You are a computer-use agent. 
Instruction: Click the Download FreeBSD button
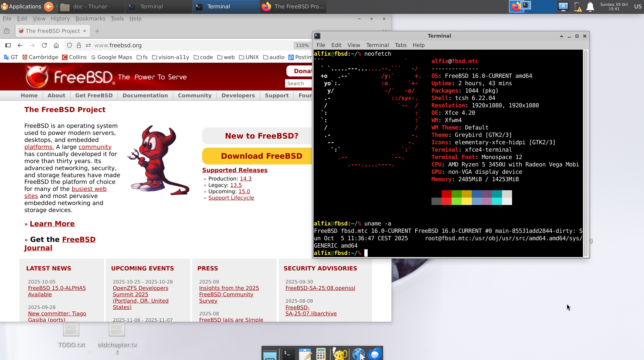tap(261, 156)
